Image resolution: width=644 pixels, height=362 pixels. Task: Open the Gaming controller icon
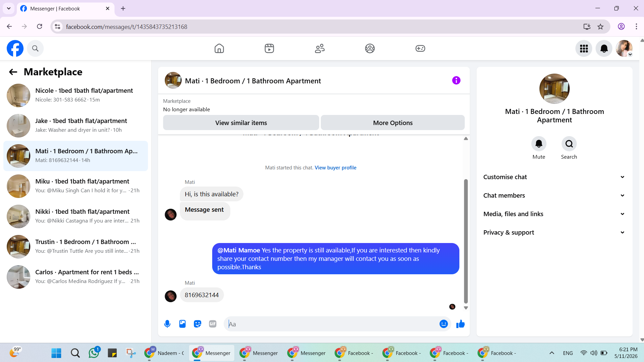(420, 48)
